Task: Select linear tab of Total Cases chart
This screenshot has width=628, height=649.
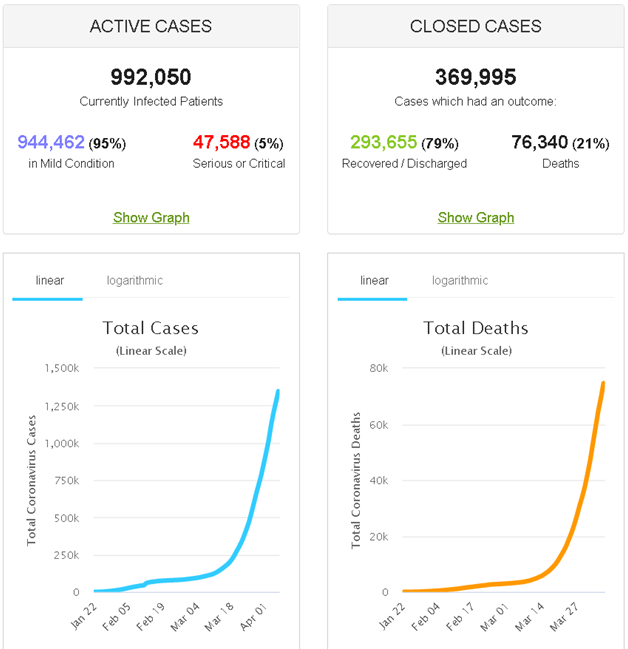Action: [49, 280]
